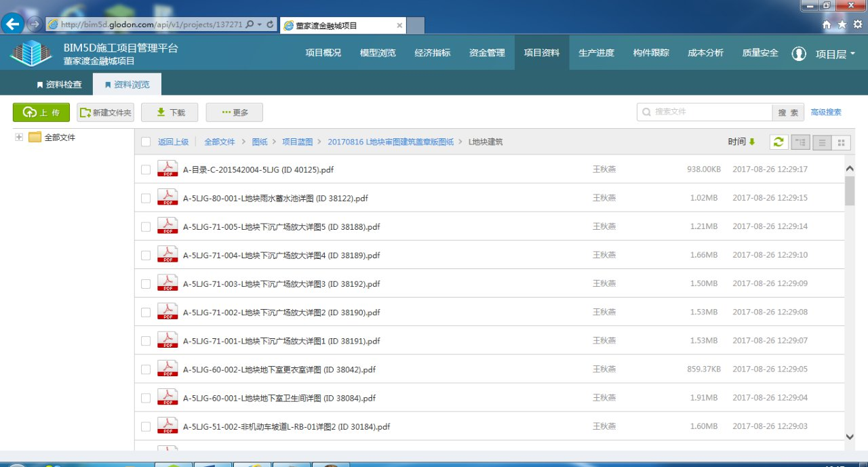
Task: Open file A-5LJG-60-001-L地块地下室卫生间详图 name
Action: click(x=279, y=398)
